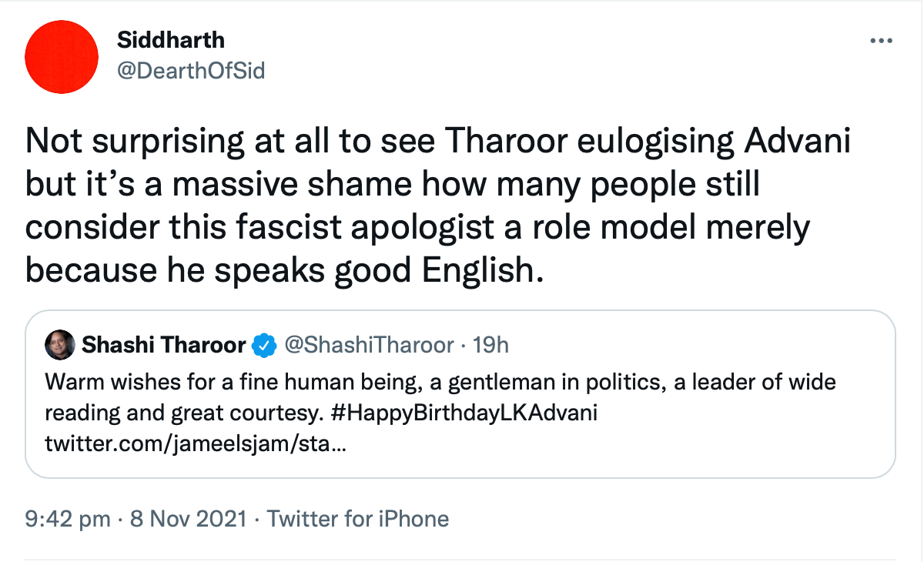This screenshot has height=562, width=924.
Task: Visit the @DearthOfSid handle
Action: point(191,71)
